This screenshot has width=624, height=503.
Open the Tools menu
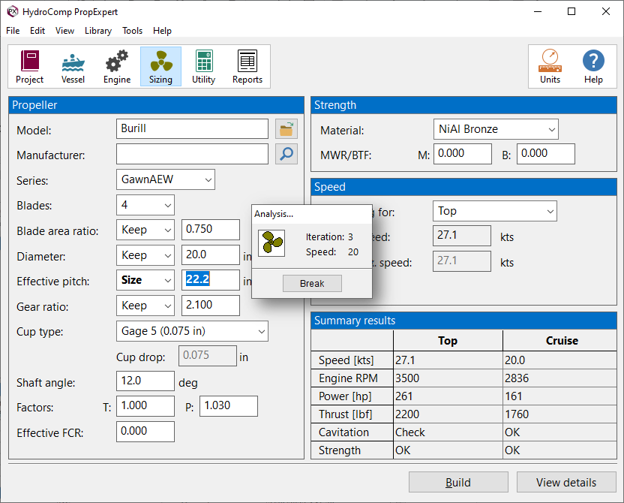tap(132, 31)
